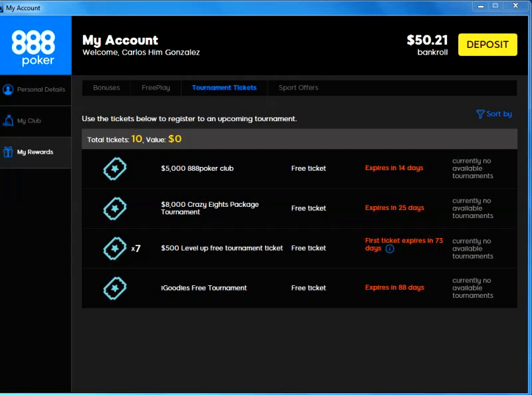Click the Sort by funnel icon

point(480,114)
